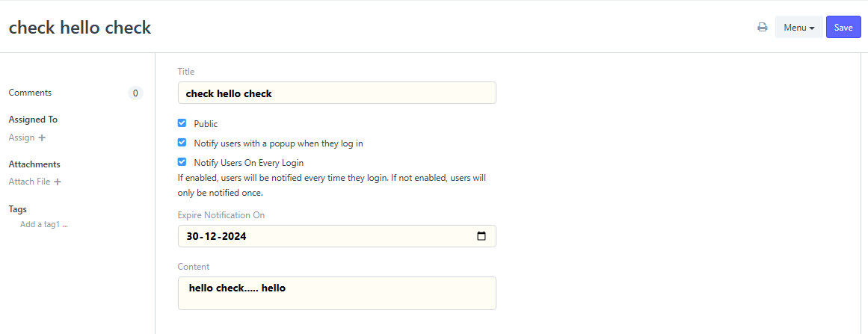Click the Tags section label
868x334 pixels.
coord(18,209)
